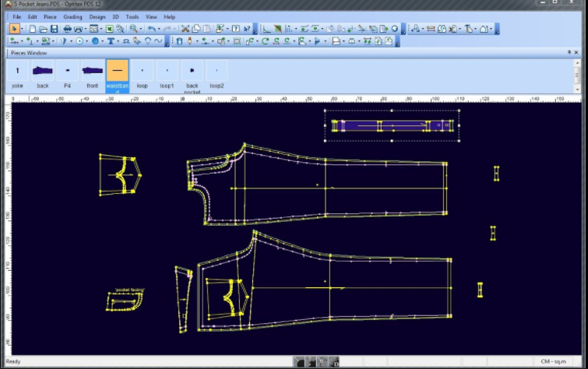Select the arrow Select tool
Image resolution: width=588 pixels, height=369 pixels.
pos(14,29)
